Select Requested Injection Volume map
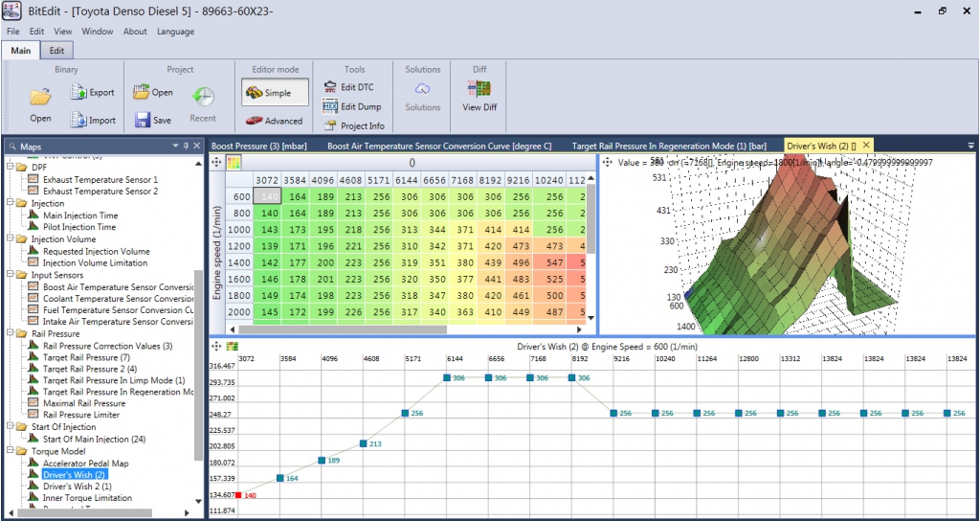The width and height of the screenshot is (980, 521). point(97,251)
